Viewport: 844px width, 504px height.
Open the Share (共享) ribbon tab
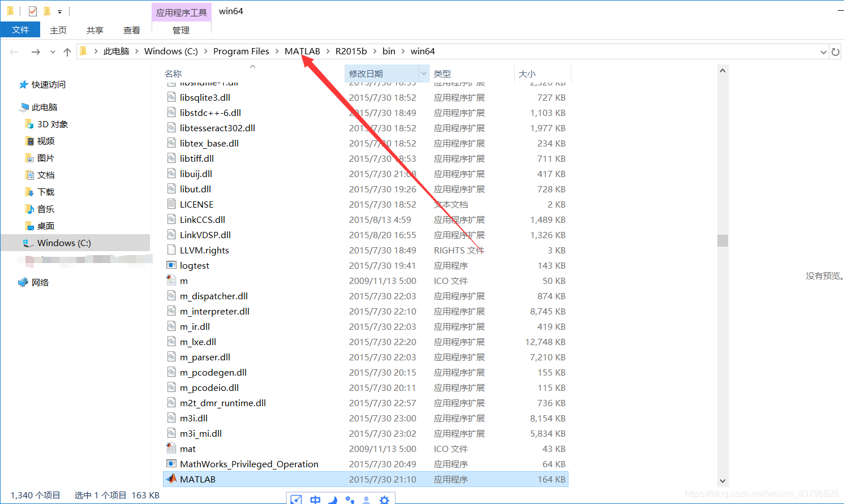pyautogui.click(x=95, y=30)
